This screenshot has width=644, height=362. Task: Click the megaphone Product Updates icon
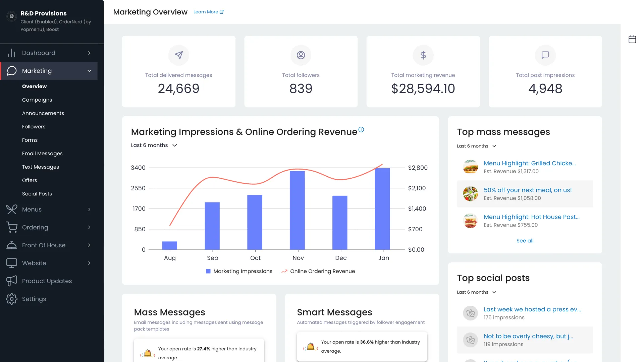click(12, 281)
